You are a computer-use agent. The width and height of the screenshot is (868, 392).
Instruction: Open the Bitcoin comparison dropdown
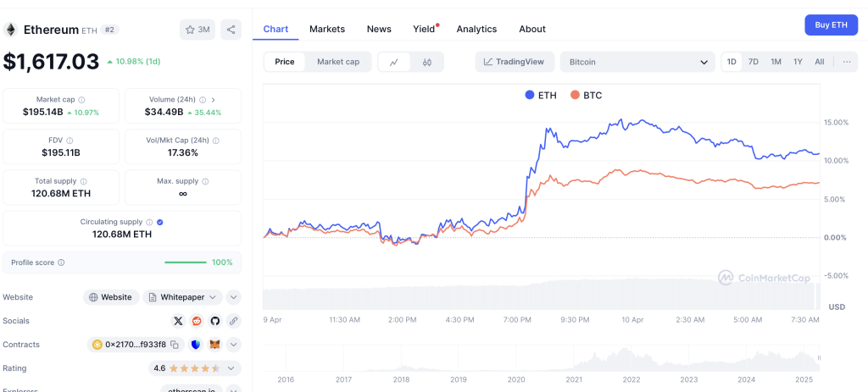click(x=637, y=62)
